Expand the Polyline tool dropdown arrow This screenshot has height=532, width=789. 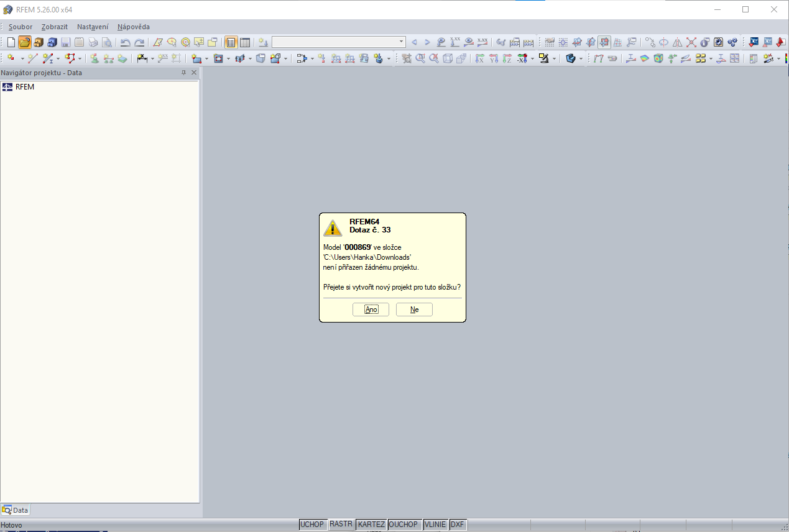[80, 58]
